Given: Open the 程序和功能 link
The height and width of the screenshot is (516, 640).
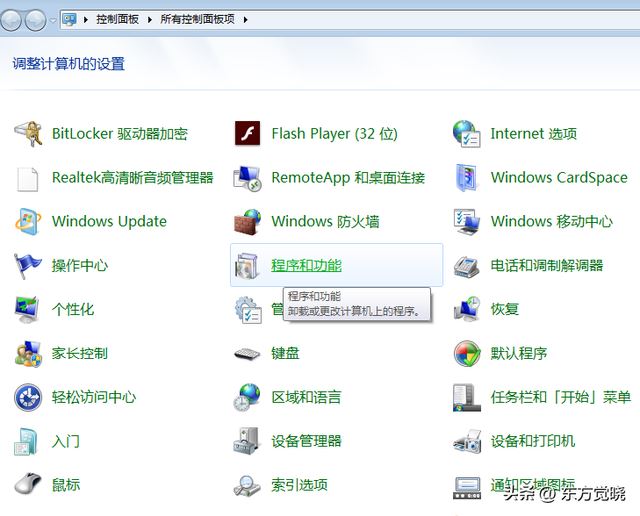Looking at the screenshot, I should tap(306, 265).
